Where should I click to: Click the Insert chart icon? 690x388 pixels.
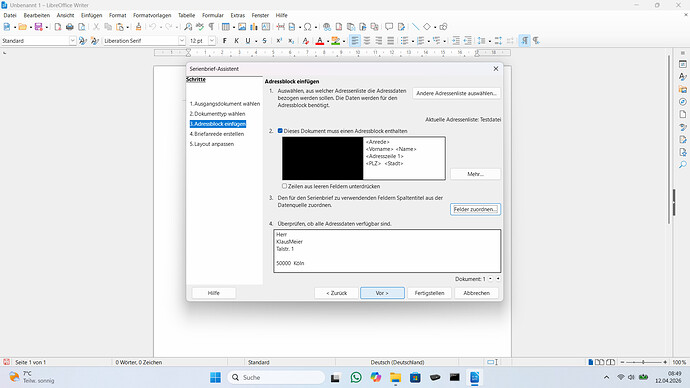[254, 27]
